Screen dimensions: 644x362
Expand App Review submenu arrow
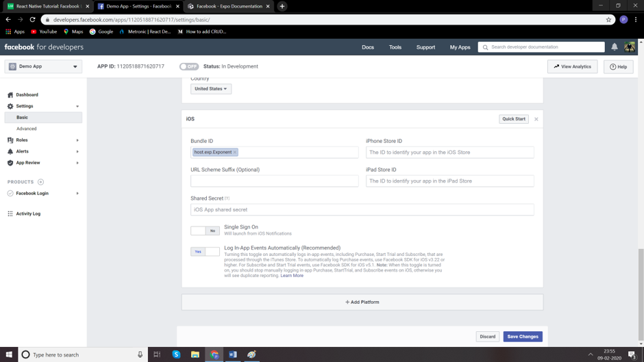[x=77, y=163]
